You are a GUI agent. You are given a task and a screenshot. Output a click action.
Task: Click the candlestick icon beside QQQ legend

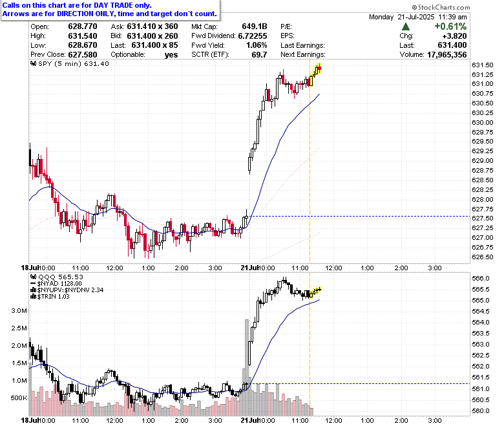point(34,277)
